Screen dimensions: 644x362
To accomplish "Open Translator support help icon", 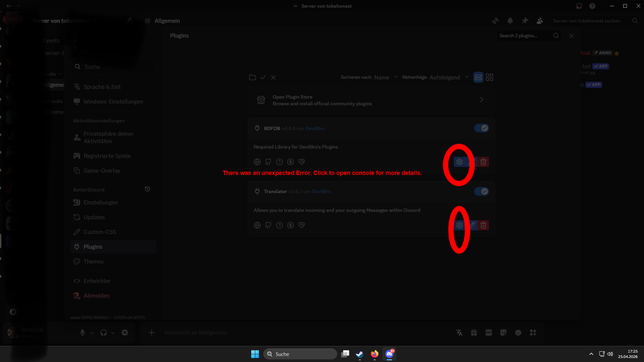I will click(x=279, y=225).
